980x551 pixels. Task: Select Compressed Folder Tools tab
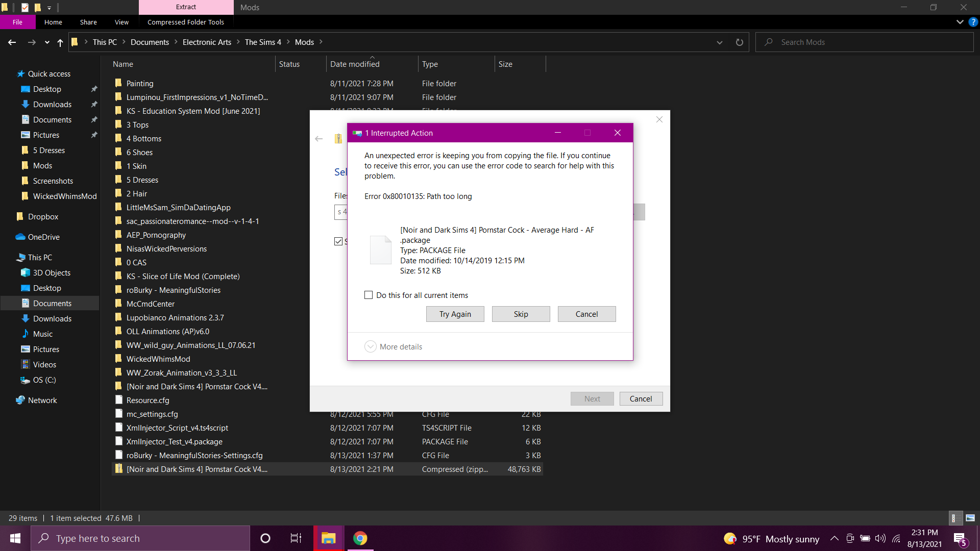[186, 22]
